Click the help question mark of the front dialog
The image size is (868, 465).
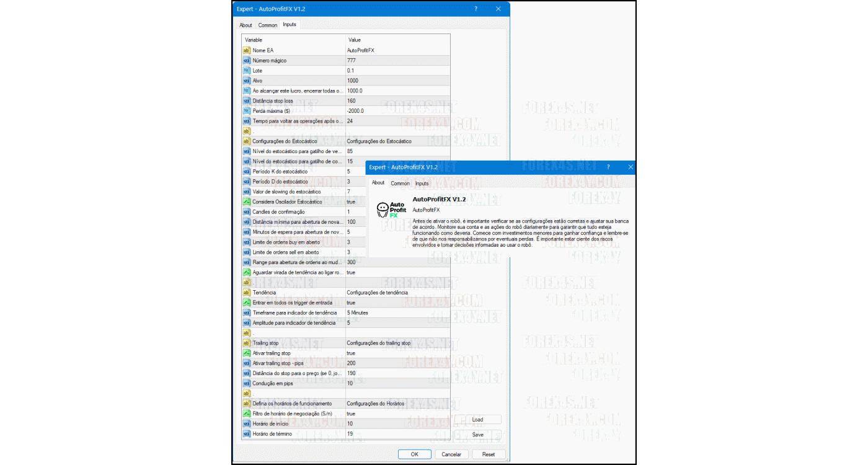608,167
